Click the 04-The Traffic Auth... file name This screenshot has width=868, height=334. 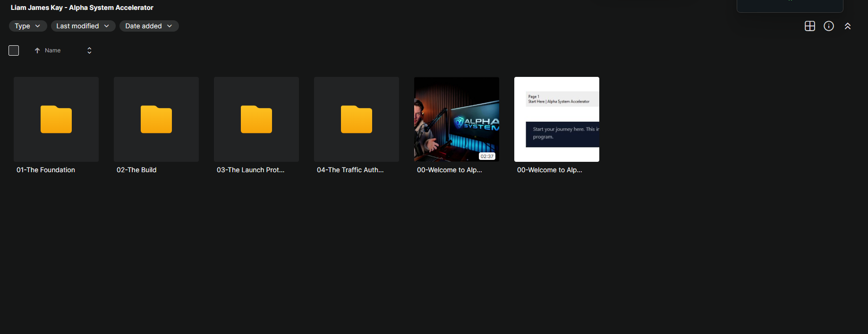click(350, 170)
